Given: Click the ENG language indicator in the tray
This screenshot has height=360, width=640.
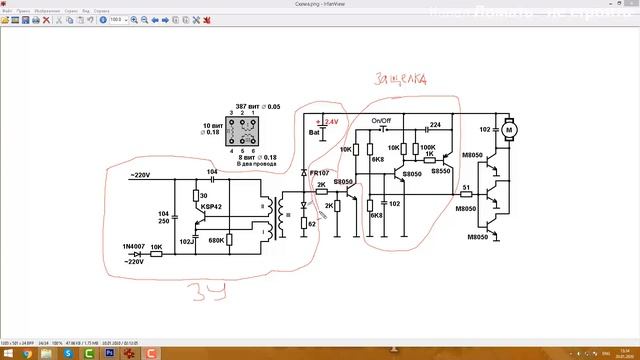Looking at the screenshot, I should pyautogui.click(x=606, y=353).
